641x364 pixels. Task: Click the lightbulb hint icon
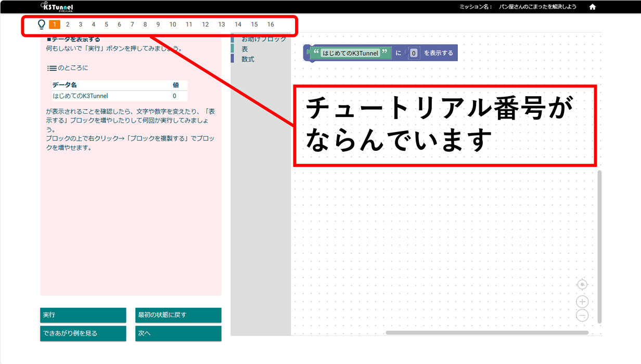42,24
